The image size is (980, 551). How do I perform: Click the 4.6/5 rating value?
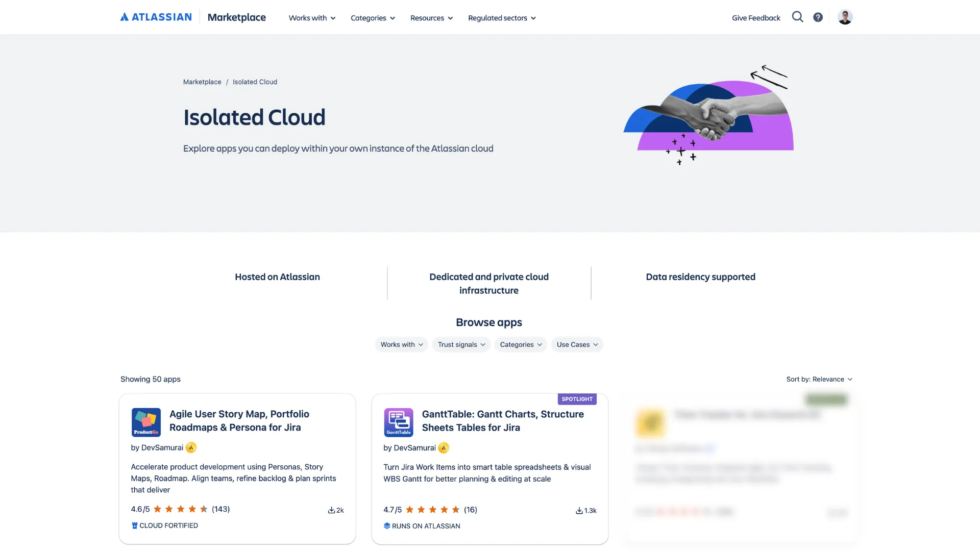pyautogui.click(x=140, y=509)
